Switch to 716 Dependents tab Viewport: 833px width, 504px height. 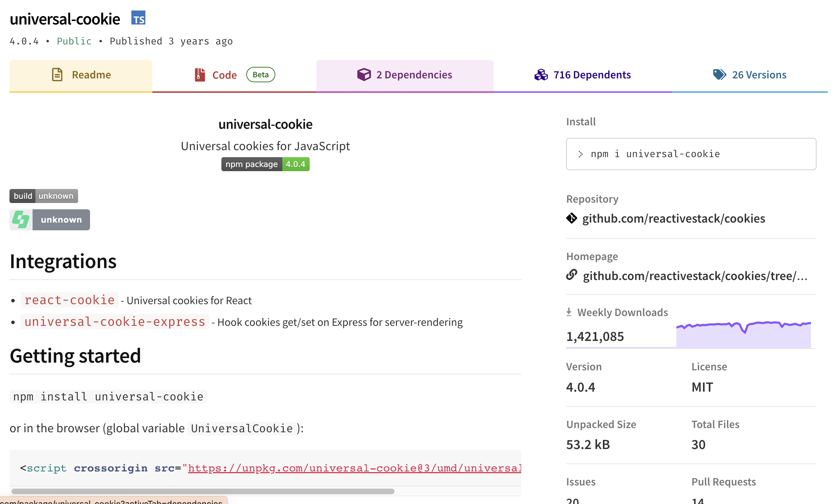click(592, 75)
